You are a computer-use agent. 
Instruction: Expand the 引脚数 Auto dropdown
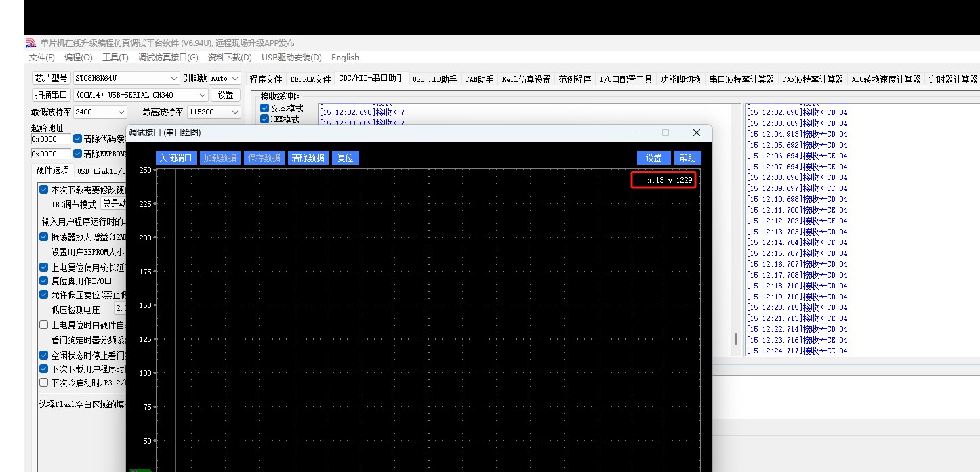point(234,79)
